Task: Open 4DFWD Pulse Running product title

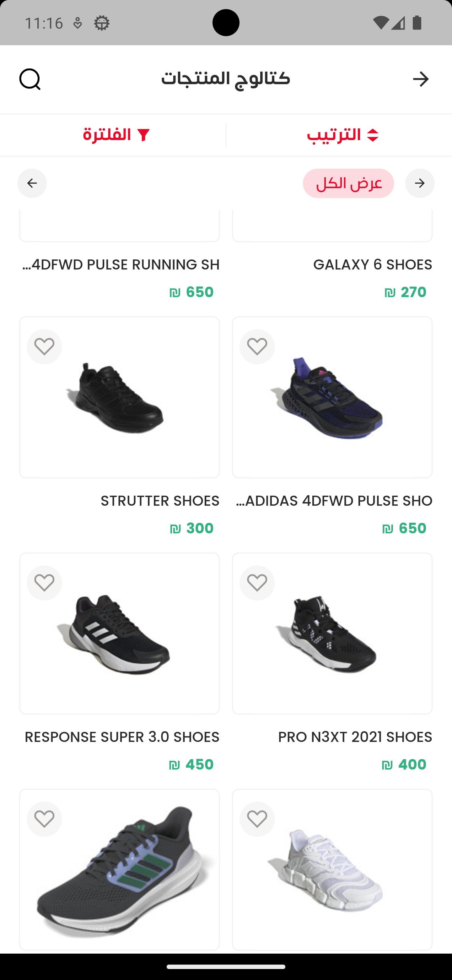Action: tap(121, 265)
